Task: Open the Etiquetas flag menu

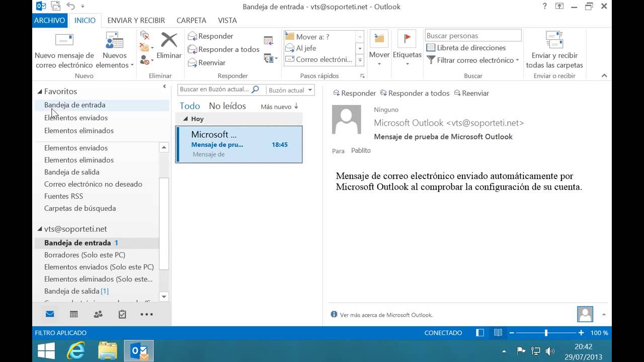Action: click(407, 49)
